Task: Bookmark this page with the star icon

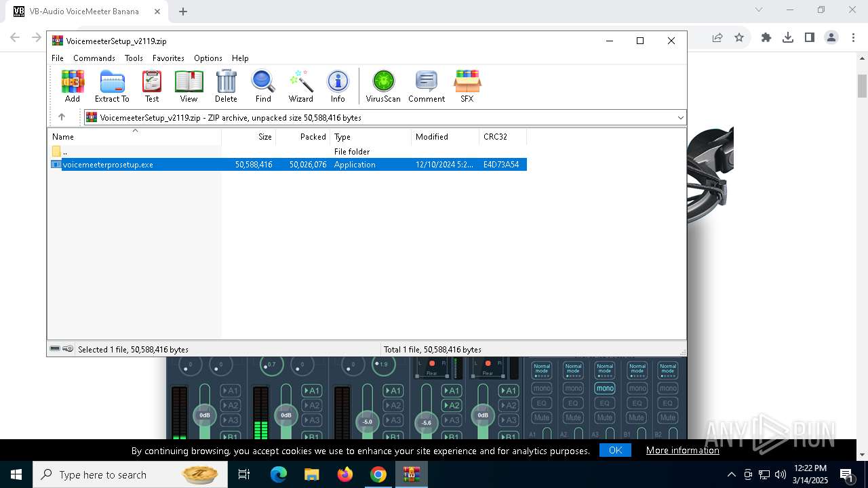Action: point(739,38)
